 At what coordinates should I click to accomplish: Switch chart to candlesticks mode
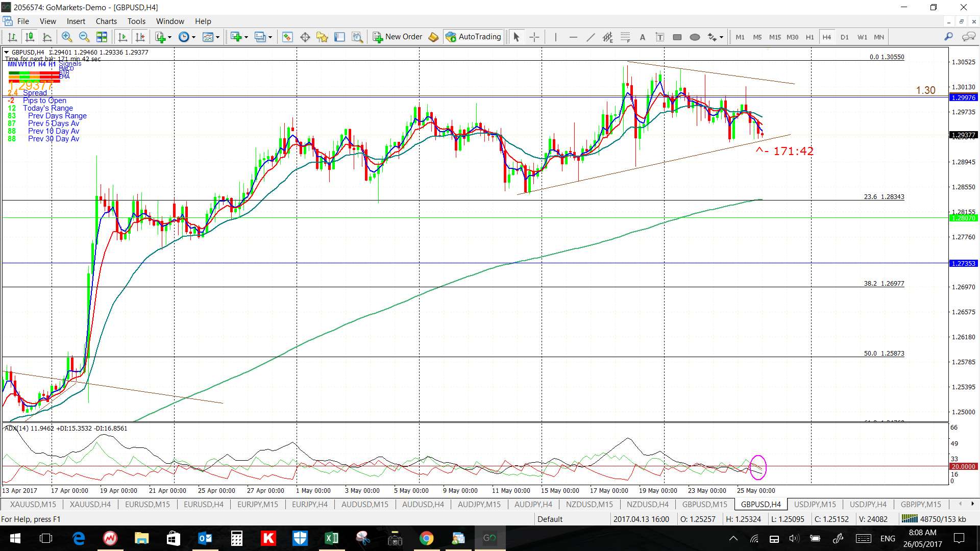tap(30, 37)
